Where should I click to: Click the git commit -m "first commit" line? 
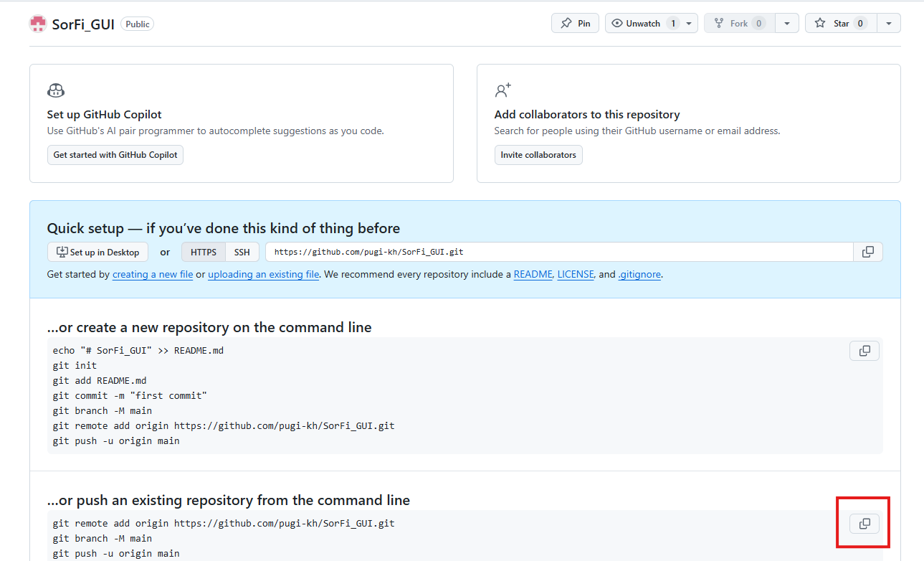tap(130, 395)
